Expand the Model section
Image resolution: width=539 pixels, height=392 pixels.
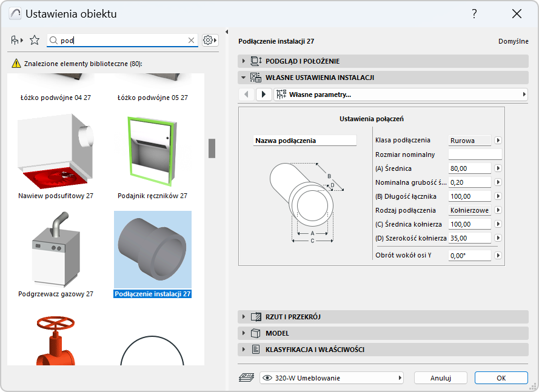(x=243, y=333)
